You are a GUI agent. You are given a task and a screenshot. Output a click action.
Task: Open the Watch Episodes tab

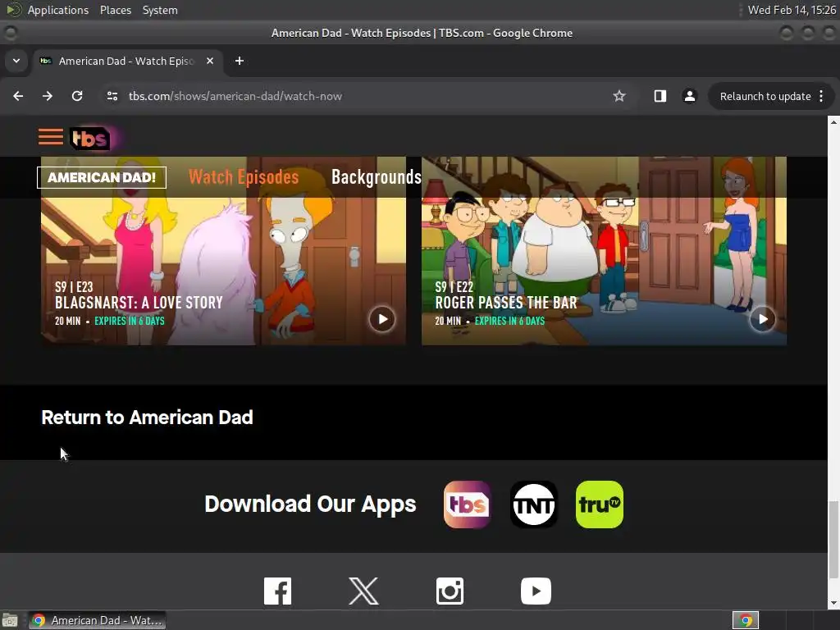244,177
